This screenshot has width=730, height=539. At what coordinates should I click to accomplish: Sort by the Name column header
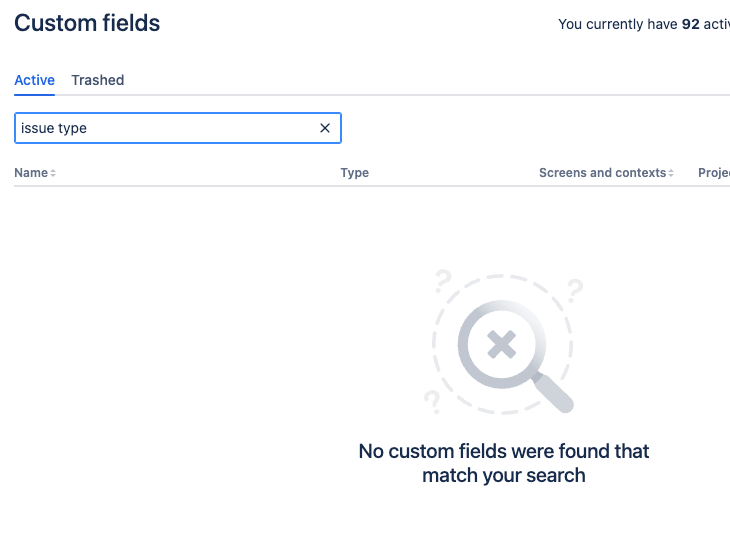tap(31, 173)
